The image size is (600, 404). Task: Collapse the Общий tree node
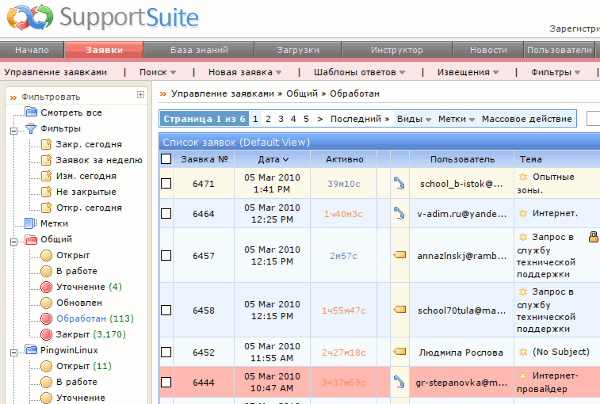click(13, 240)
